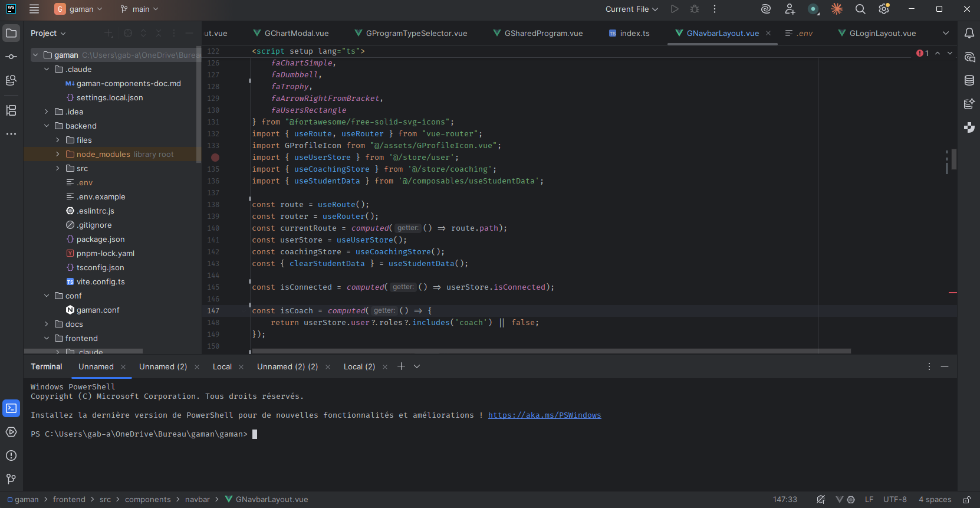Expand the node_modules folder

(58, 155)
